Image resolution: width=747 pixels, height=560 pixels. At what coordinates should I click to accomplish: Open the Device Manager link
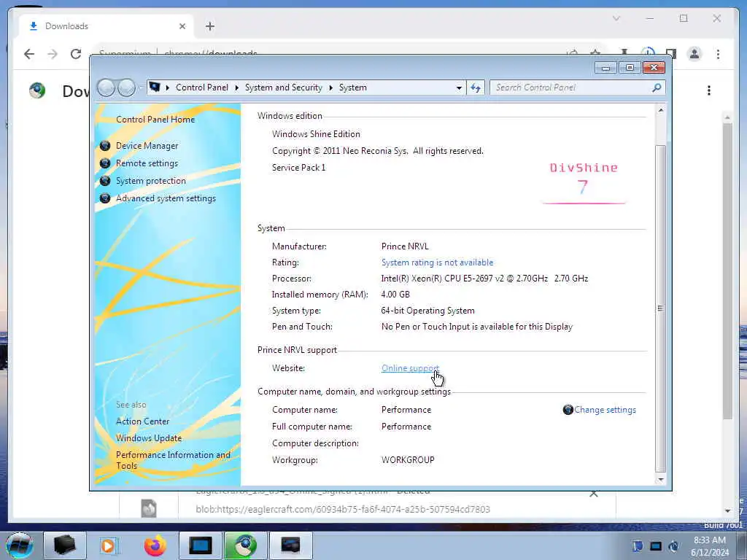[x=147, y=146]
